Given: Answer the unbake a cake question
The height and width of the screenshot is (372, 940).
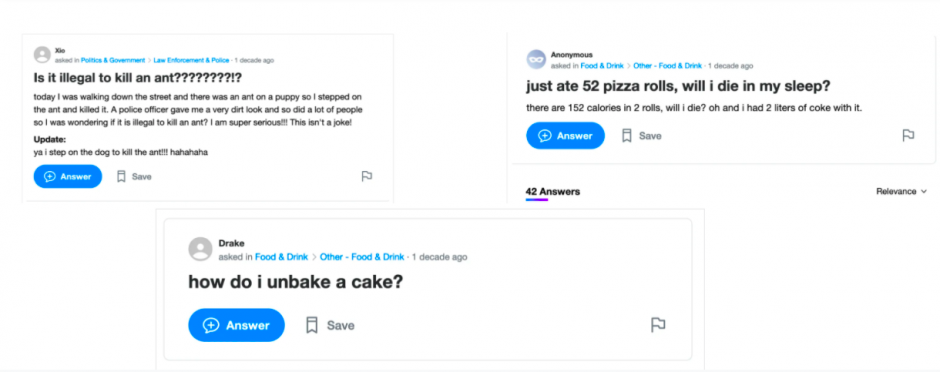Looking at the screenshot, I should [236, 325].
